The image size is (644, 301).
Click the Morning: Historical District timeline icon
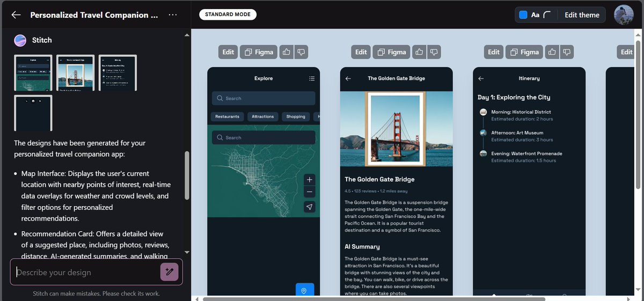tap(483, 112)
